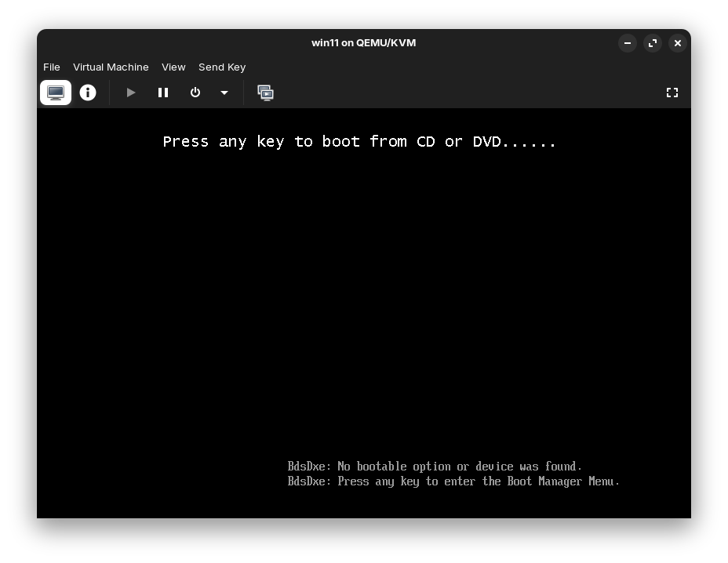The height and width of the screenshot is (563, 728).
Task: Close the win11 QEMU/KVM window
Action: pyautogui.click(x=677, y=43)
